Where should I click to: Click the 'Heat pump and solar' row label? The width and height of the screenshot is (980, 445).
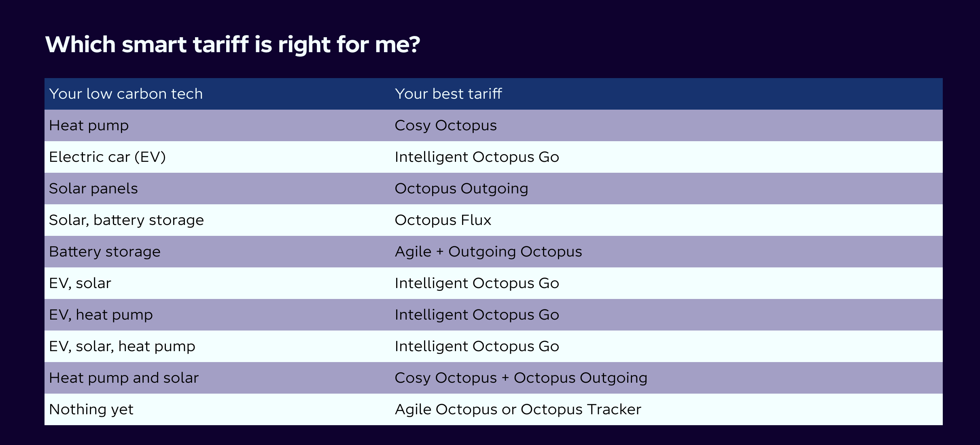(x=124, y=378)
